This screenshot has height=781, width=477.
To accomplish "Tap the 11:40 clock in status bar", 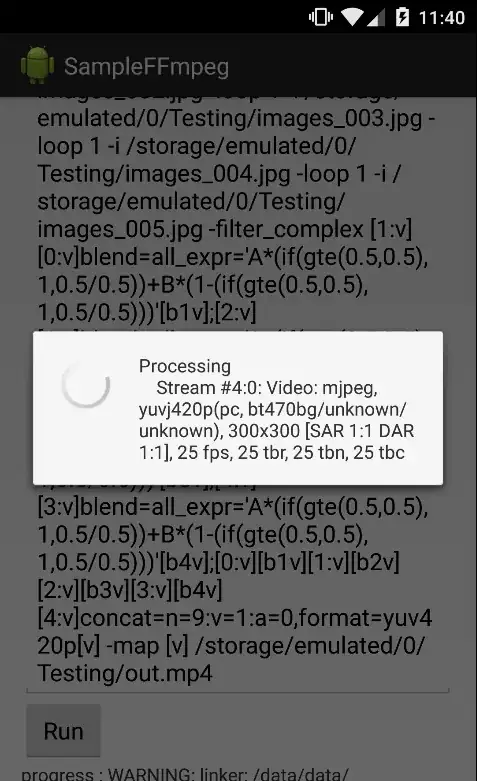I will pyautogui.click(x=442, y=18).
